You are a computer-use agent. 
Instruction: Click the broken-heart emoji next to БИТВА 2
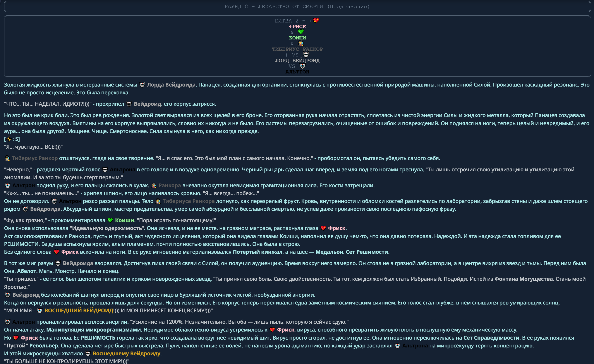(x=316, y=20)
